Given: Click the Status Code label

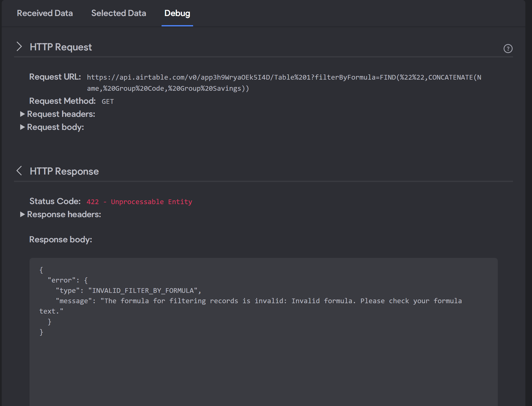Looking at the screenshot, I should pos(55,201).
